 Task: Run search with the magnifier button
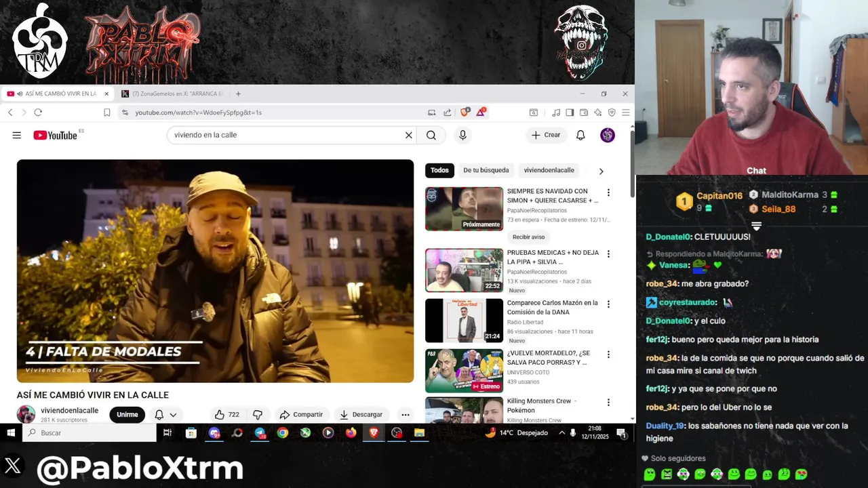[431, 135]
